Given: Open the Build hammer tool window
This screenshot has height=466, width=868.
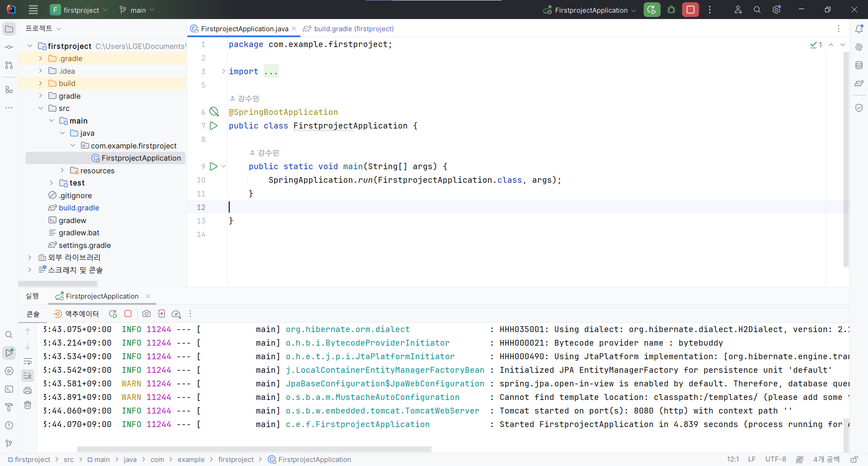Looking at the screenshot, I should pos(9,407).
